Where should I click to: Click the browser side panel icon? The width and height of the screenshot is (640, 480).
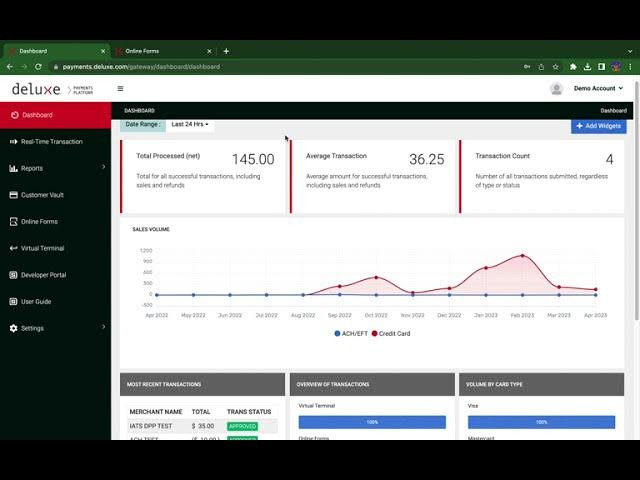click(x=602, y=67)
